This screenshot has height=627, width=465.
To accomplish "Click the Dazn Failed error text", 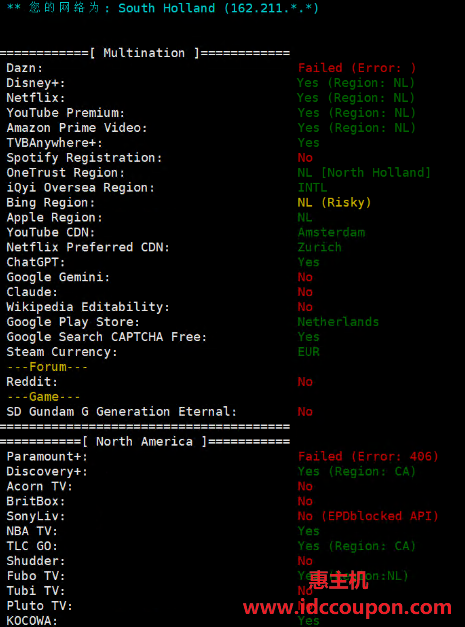I will pyautogui.click(x=357, y=68).
